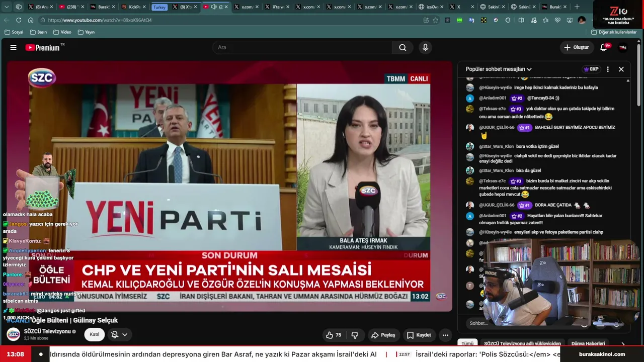Image resolution: width=644 pixels, height=362 pixels.
Task: Switch to the (238) YouTube tab
Action: pyautogui.click(x=72, y=7)
